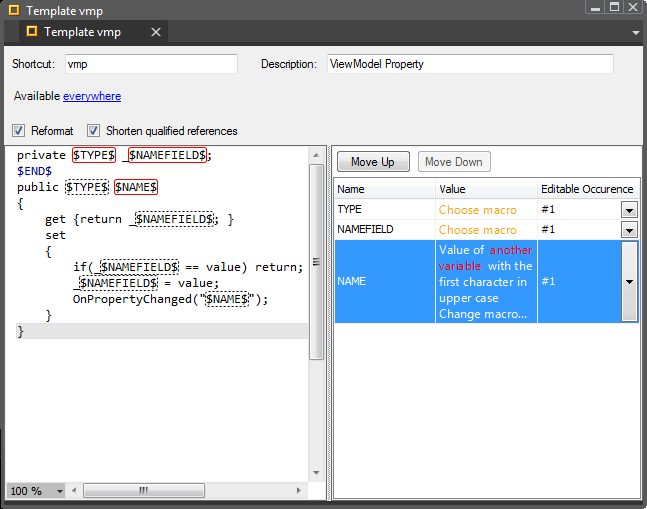Screen dimensions: 647x509
Task: Click the another variable link
Action: (486, 258)
